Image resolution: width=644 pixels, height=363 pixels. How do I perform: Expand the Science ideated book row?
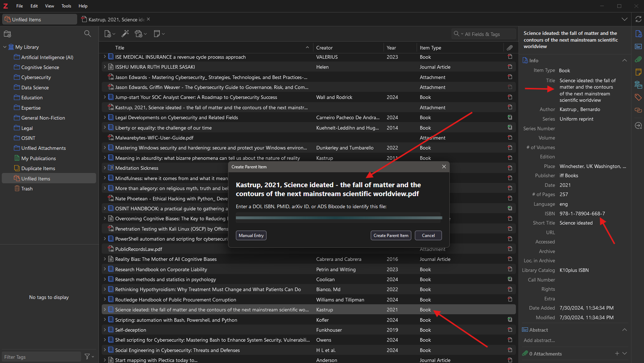pyautogui.click(x=105, y=310)
